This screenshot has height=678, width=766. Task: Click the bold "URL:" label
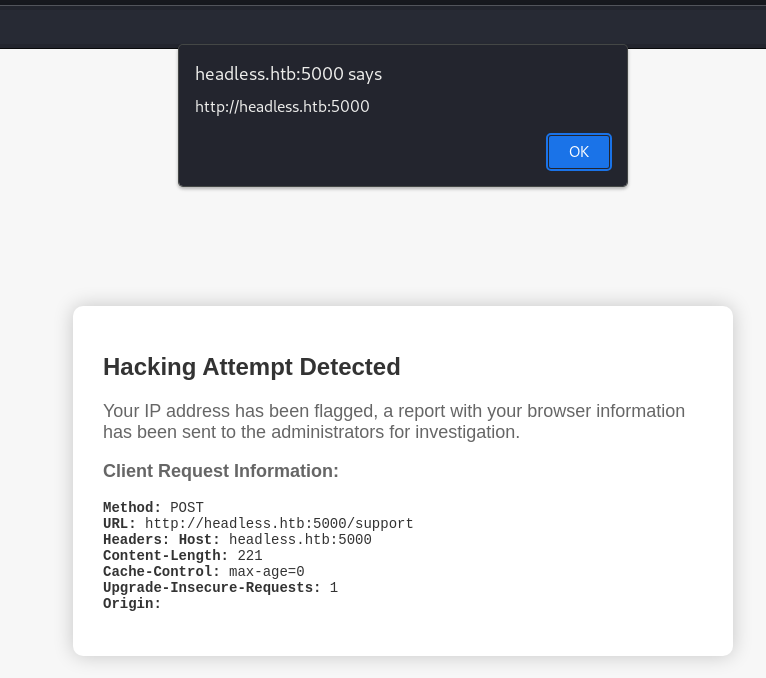point(119,524)
